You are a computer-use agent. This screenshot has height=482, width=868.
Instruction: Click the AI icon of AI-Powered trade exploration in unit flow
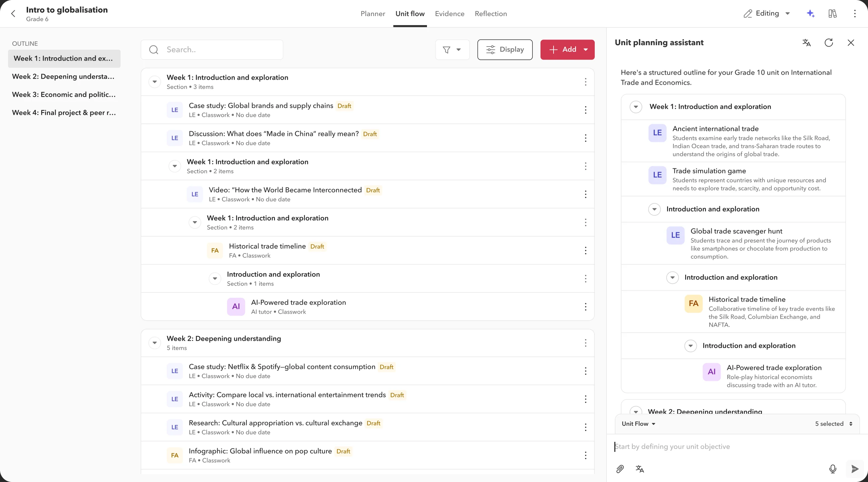[236, 307]
